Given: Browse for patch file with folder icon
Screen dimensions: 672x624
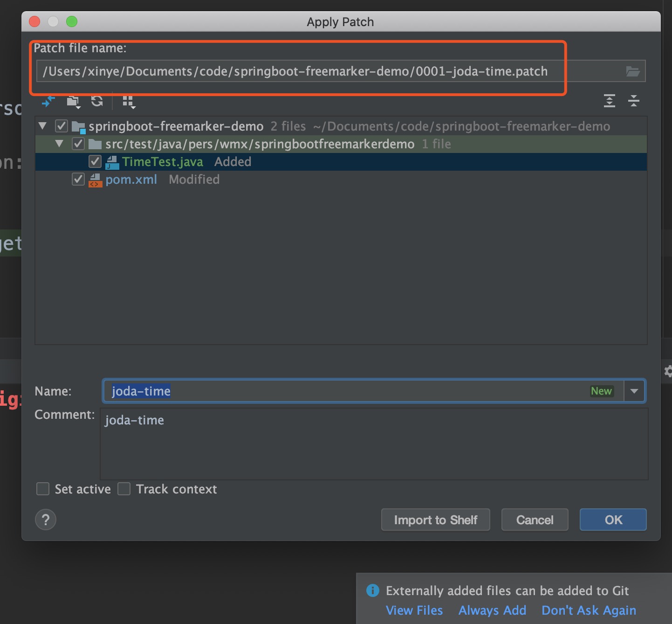Looking at the screenshot, I should coord(632,71).
